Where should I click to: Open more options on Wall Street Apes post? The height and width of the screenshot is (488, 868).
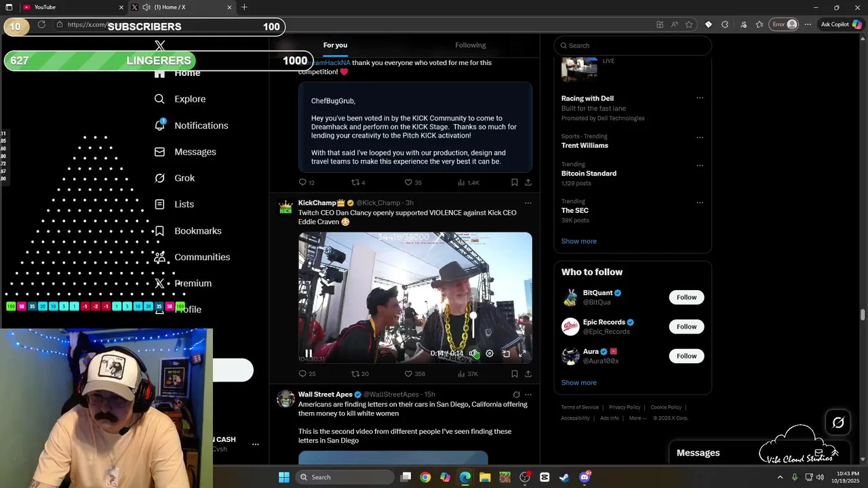[528, 394]
